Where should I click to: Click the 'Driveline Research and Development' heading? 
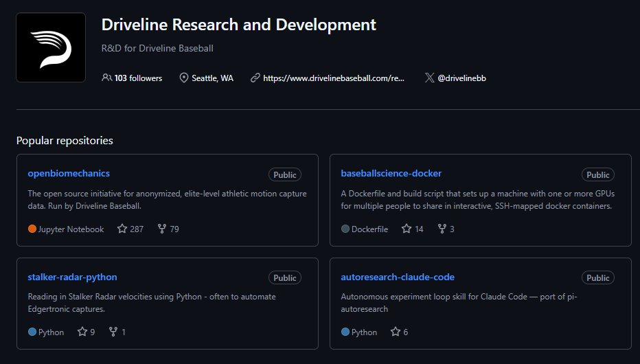point(239,25)
